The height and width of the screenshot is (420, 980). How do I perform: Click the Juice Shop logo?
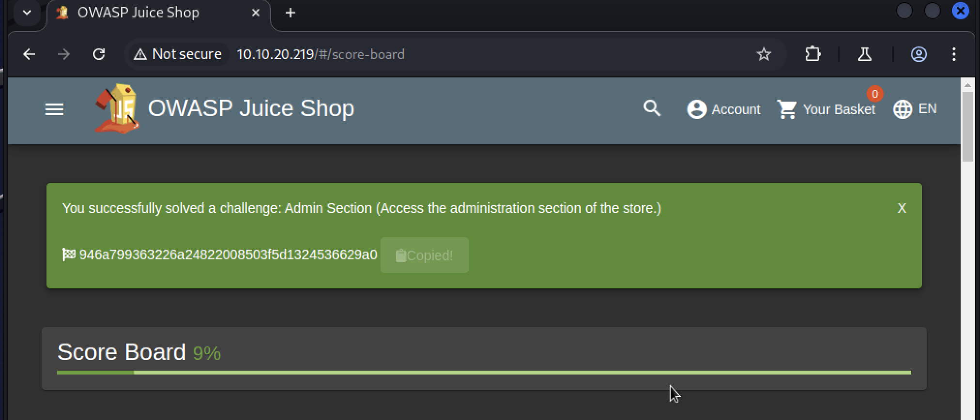[x=117, y=109]
